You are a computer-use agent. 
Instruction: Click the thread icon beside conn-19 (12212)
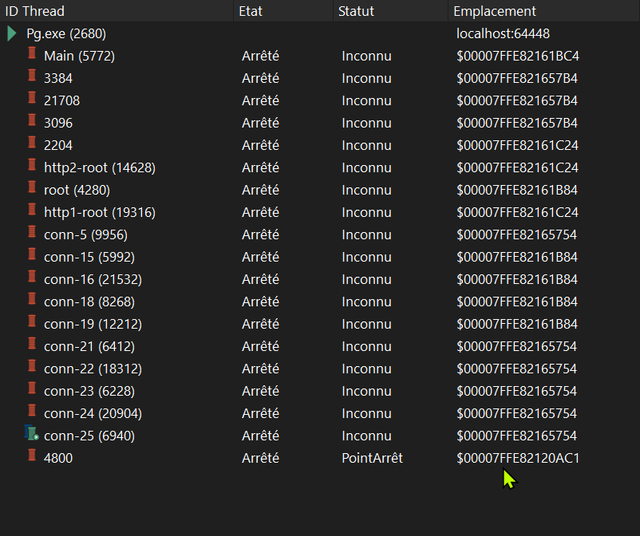(32, 322)
